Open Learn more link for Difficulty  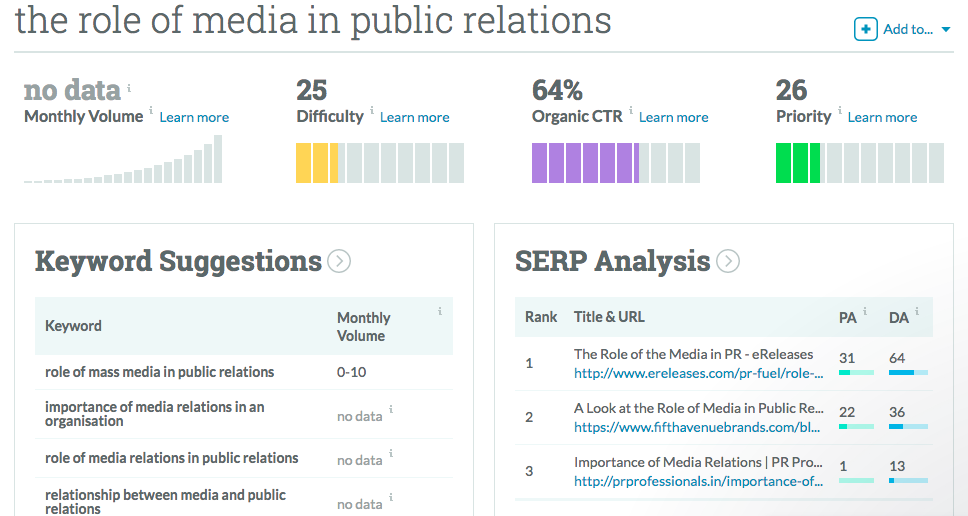pyautogui.click(x=414, y=118)
